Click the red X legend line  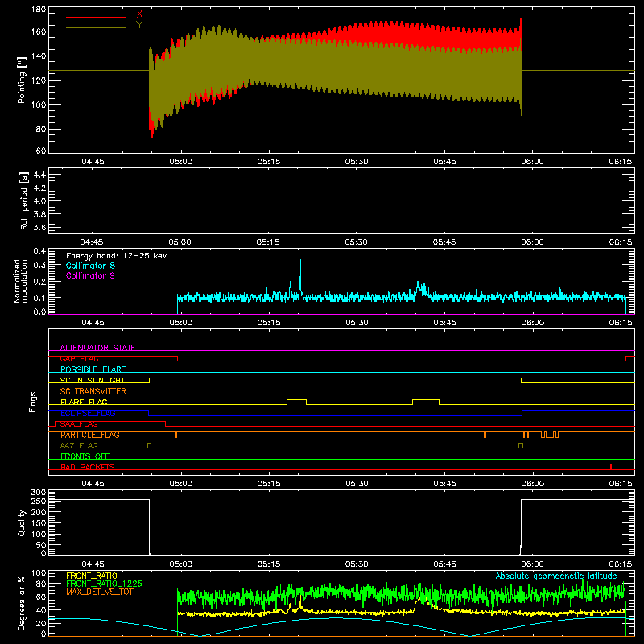(x=96, y=17)
